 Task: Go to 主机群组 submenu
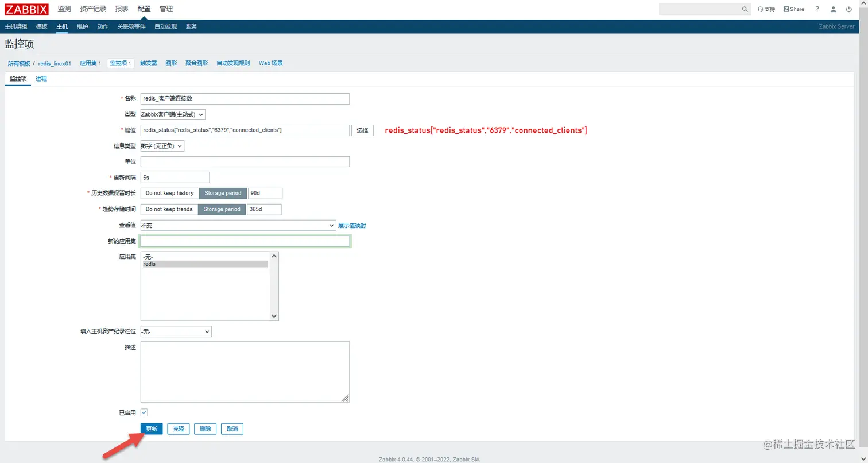click(x=16, y=26)
